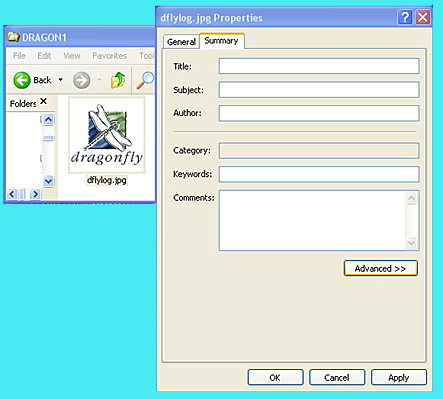Open Search magnifier icon in DRAGON1 toolbar

[x=145, y=80]
